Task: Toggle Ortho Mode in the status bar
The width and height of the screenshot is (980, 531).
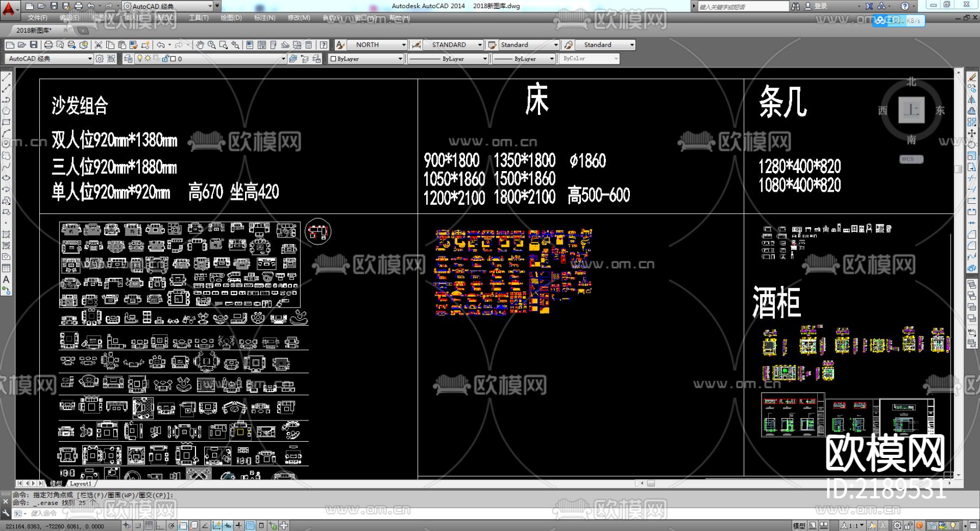Action: 161,526
